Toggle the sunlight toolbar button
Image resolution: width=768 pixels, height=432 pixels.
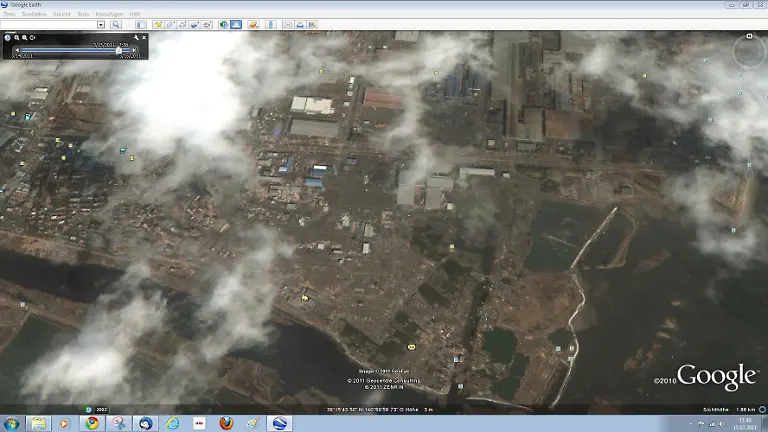tap(237, 24)
